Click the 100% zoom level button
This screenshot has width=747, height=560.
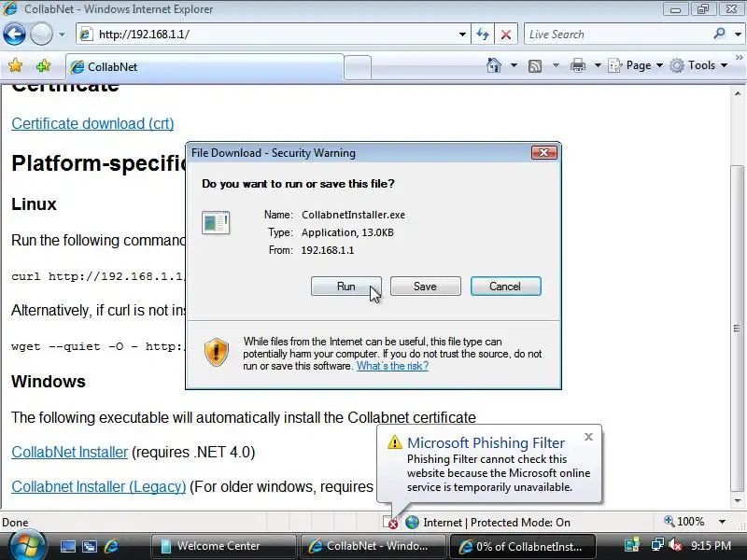684,522
